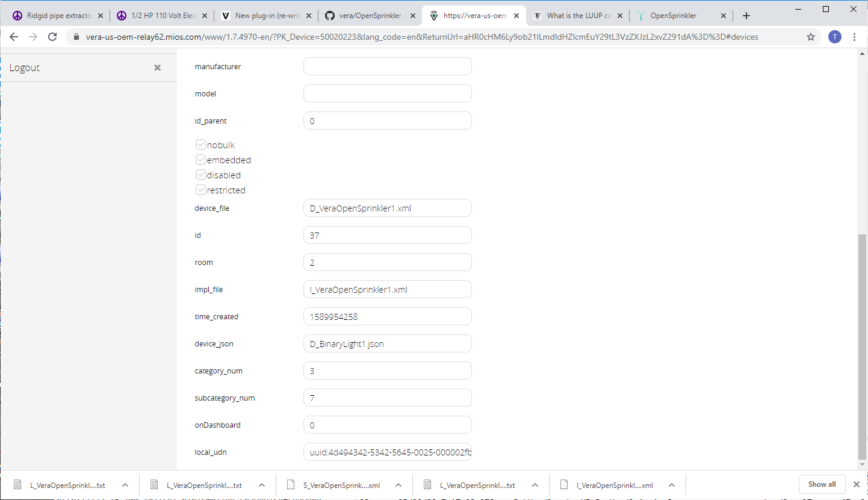Click the device_file input field

[x=387, y=208]
